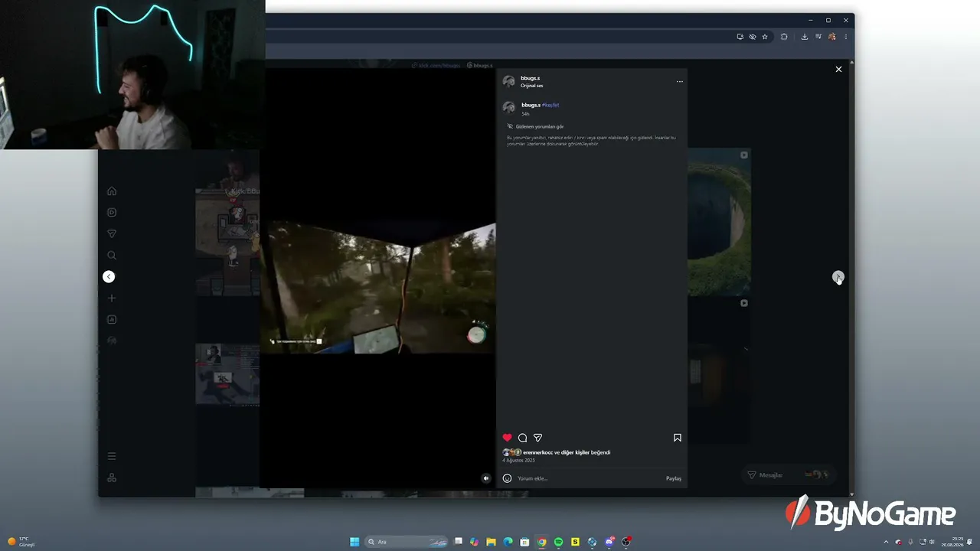Go to Instagram Home in sidebar

tap(112, 191)
